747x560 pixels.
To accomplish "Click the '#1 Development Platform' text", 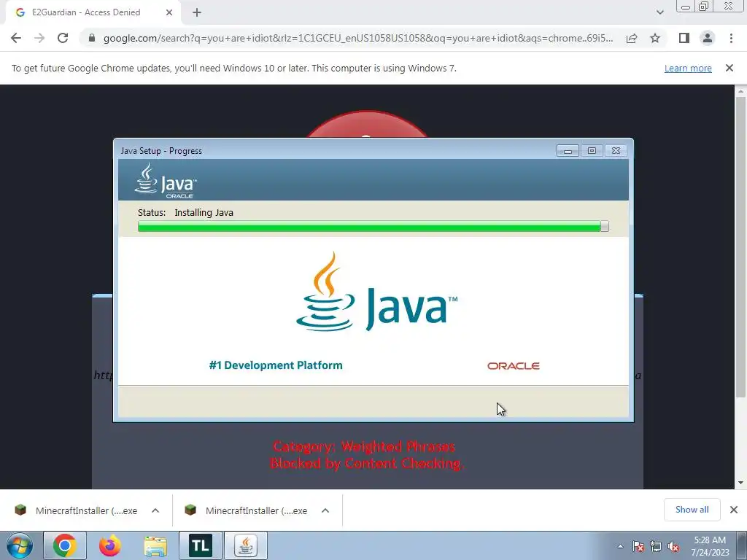I will (275, 365).
